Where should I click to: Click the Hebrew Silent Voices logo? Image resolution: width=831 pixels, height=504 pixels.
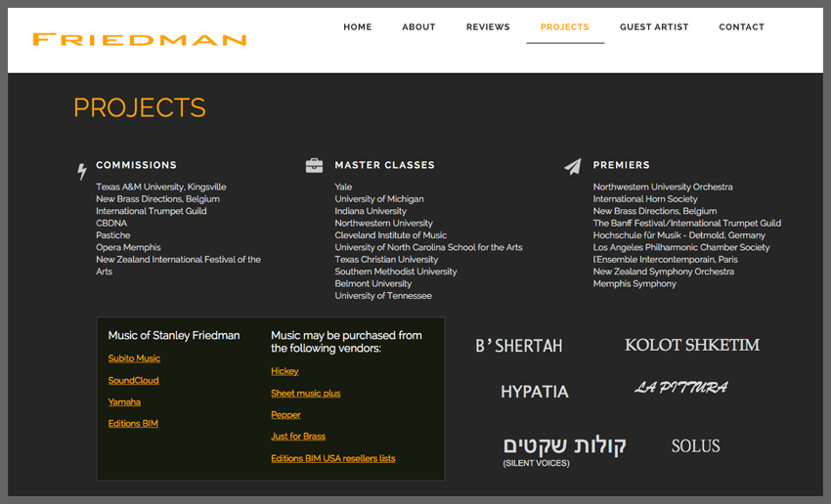564,449
